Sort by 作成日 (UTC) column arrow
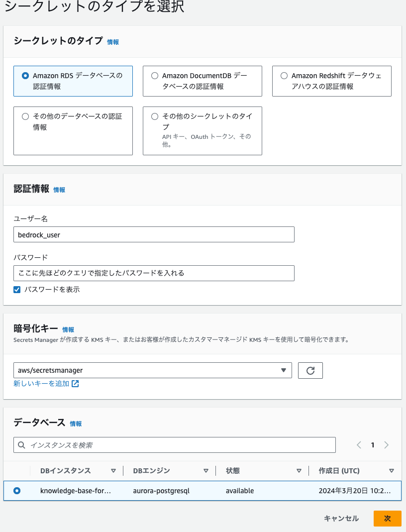406x532 pixels. (392, 471)
